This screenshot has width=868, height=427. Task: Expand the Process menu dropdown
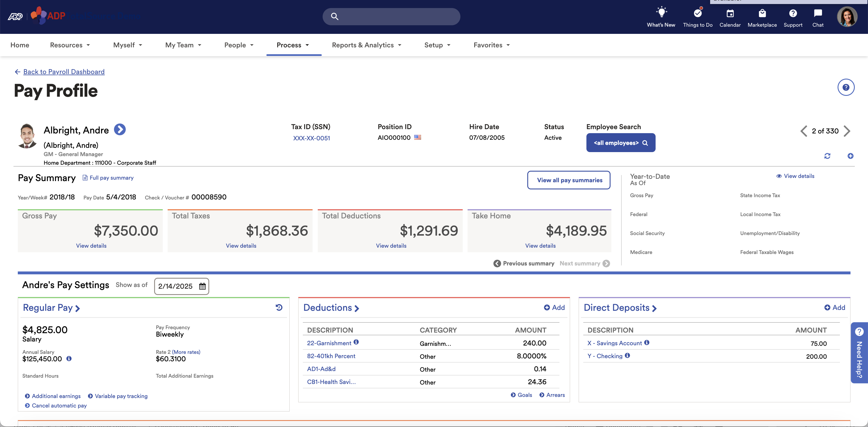pos(292,45)
